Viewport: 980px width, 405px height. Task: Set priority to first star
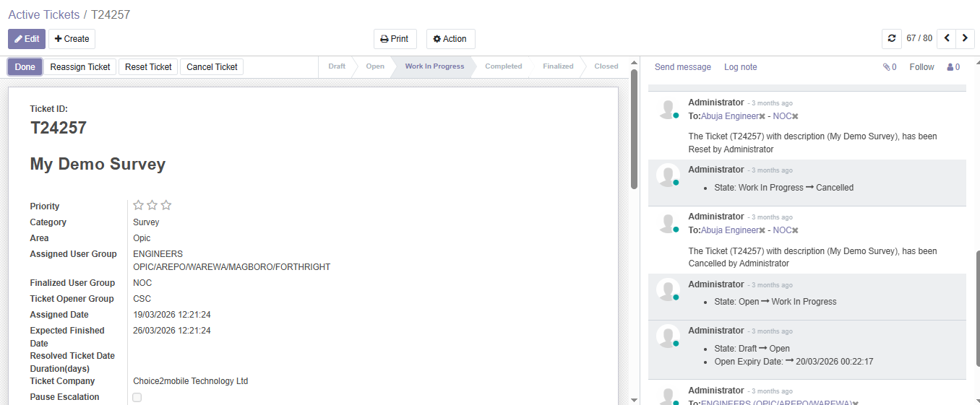click(139, 206)
